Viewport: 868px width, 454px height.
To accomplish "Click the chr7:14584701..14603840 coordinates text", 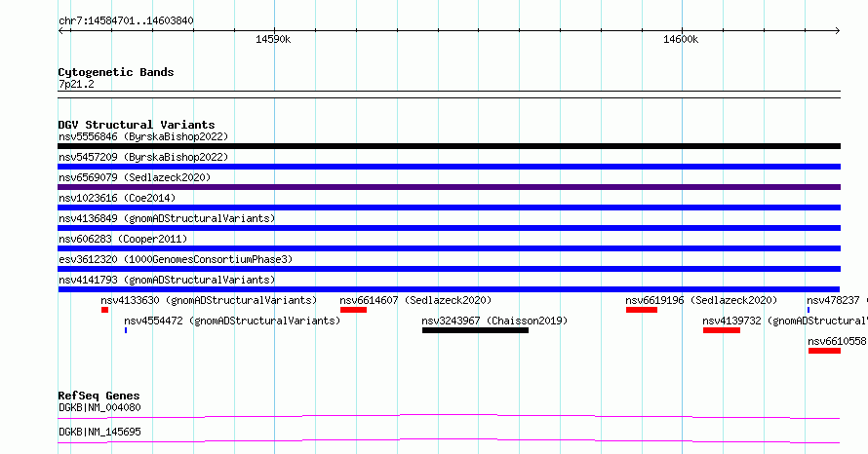I will pos(126,20).
